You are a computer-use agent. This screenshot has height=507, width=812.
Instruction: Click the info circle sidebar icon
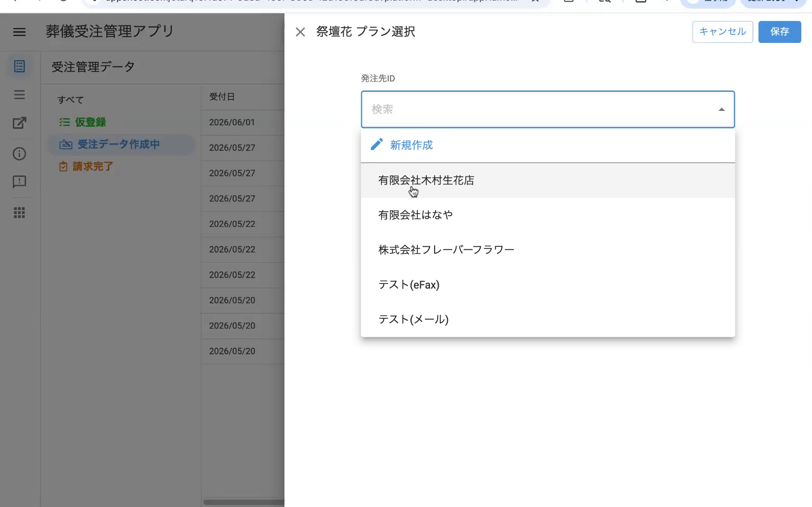tap(19, 154)
